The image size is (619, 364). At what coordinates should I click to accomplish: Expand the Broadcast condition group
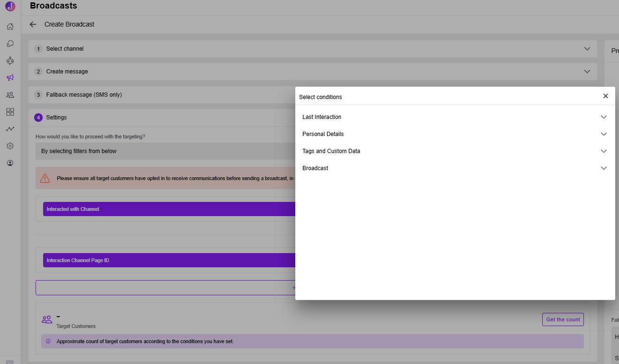(x=455, y=168)
